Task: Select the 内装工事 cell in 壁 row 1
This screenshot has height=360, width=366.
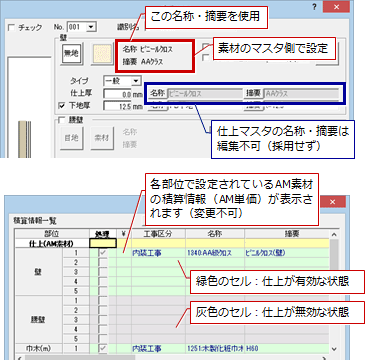Action: pos(159,253)
